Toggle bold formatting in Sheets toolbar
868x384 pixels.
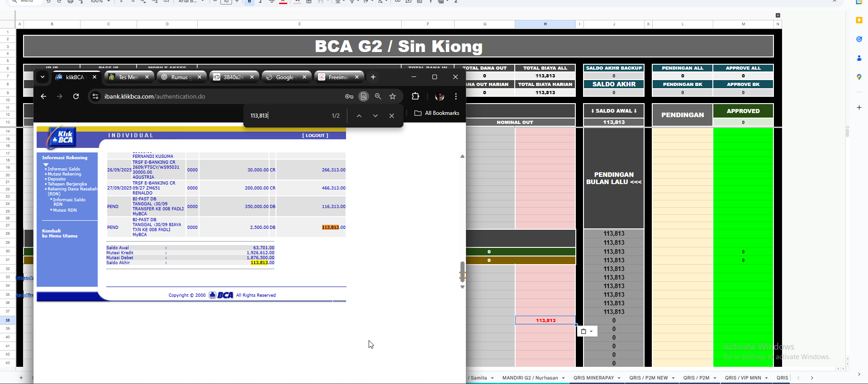tap(249, 1)
